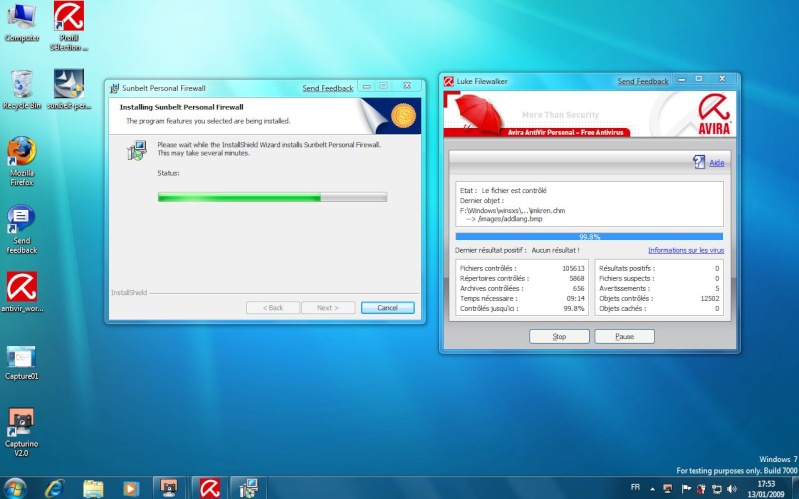Click the Sunbelt installer title bar icon
Viewport: 799px width, 499px height.
[x=114, y=88]
